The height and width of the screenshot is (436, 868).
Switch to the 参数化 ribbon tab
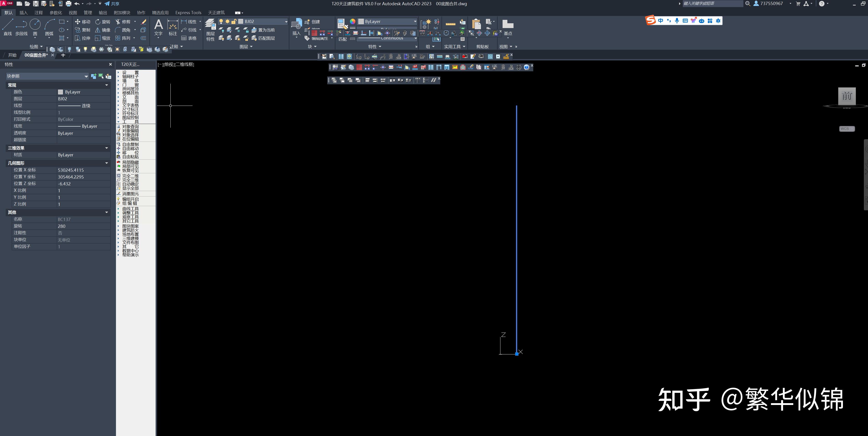click(x=56, y=13)
